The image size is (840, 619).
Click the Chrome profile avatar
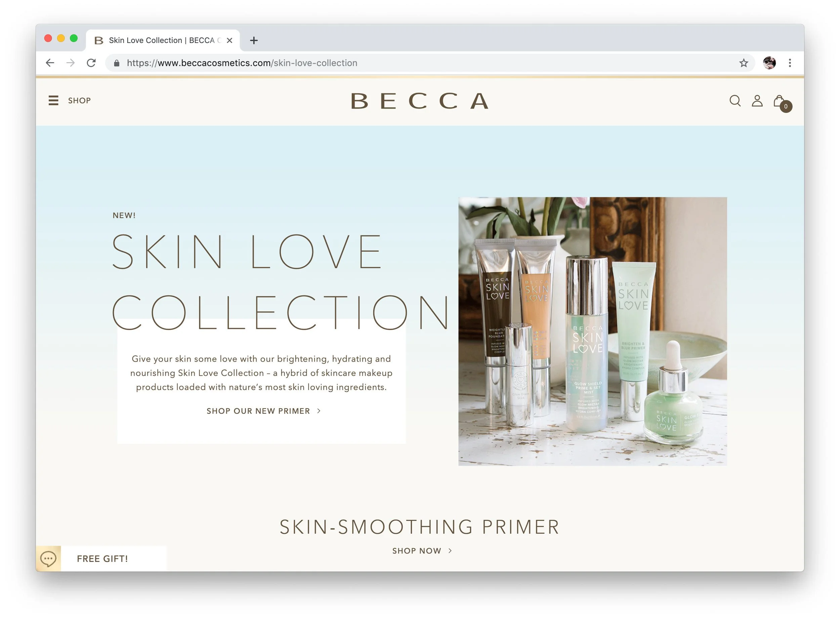(769, 63)
